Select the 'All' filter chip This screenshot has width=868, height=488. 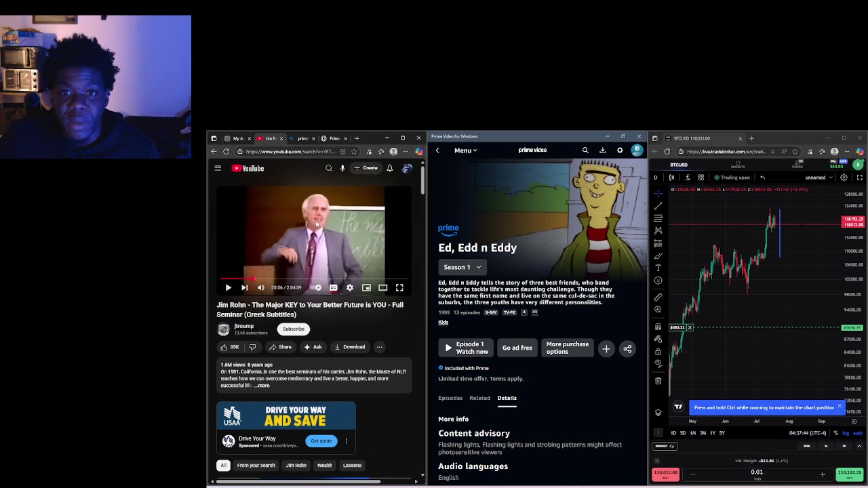[x=223, y=466]
